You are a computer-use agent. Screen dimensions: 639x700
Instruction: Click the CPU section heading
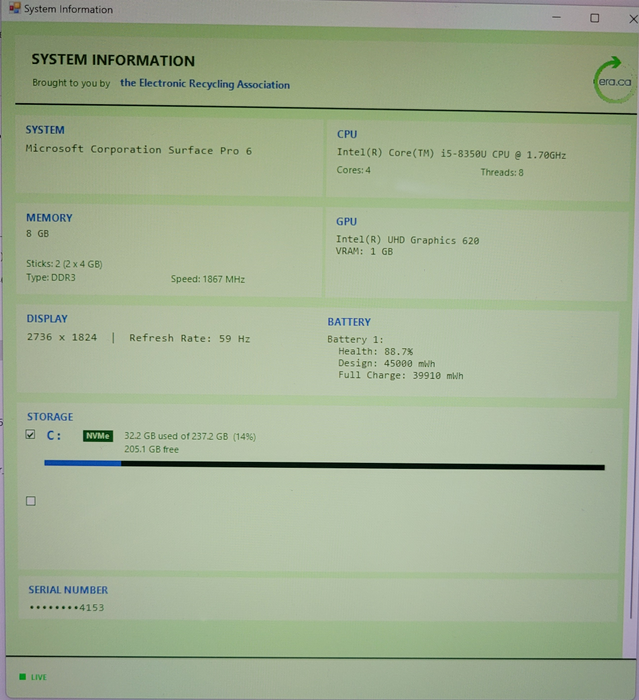347,134
